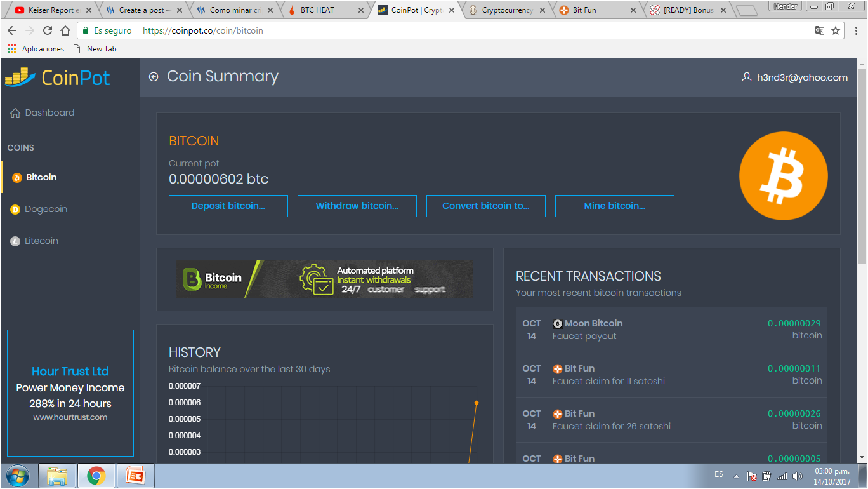Open the Hour Trust Ltd advertisement
Screen dimensions: 868x489
(x=70, y=393)
